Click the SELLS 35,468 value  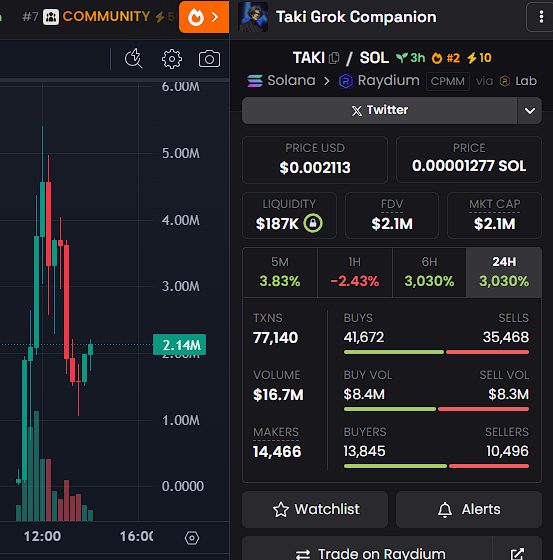click(x=505, y=337)
